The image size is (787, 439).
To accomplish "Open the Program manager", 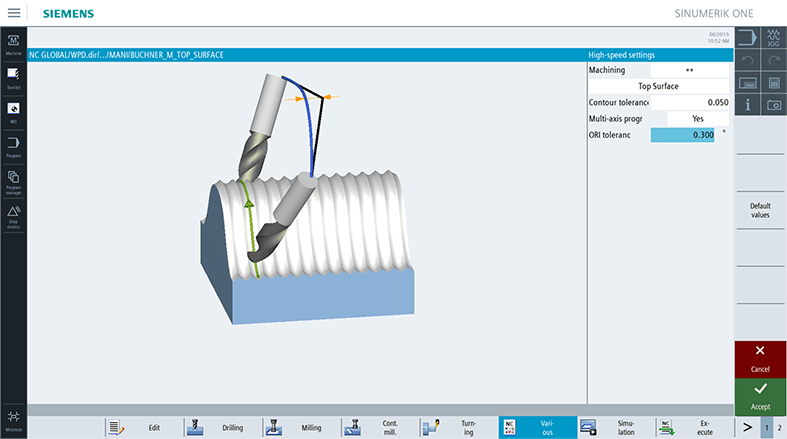I will pyautogui.click(x=14, y=182).
